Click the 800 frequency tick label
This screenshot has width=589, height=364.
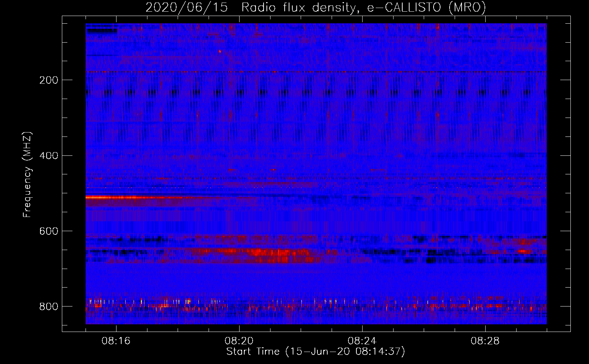tap(48, 306)
